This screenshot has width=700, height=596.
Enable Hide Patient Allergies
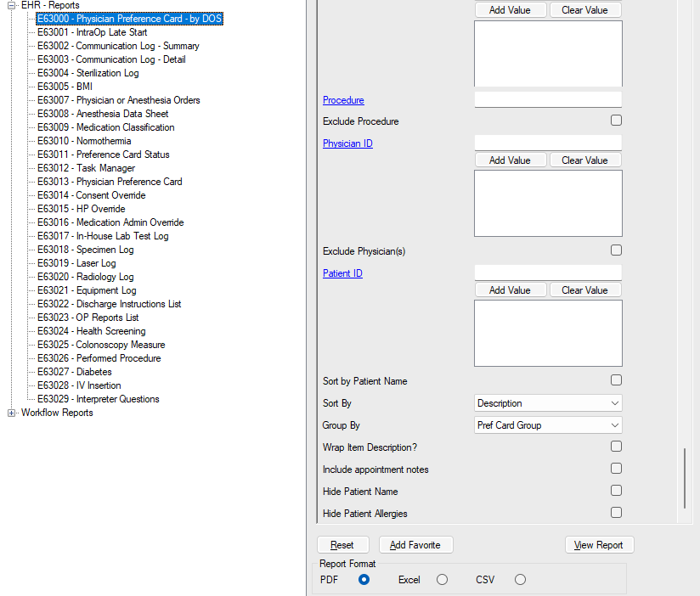click(616, 512)
